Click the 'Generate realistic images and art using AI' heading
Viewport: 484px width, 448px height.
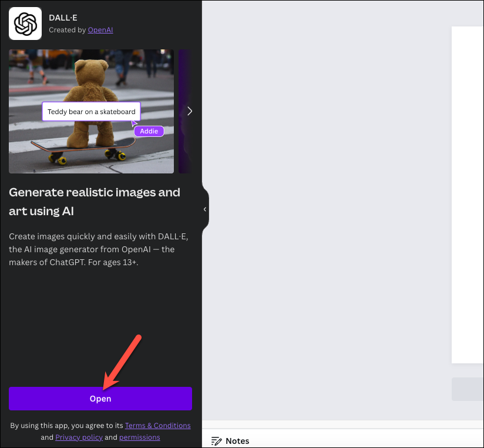[x=95, y=202]
